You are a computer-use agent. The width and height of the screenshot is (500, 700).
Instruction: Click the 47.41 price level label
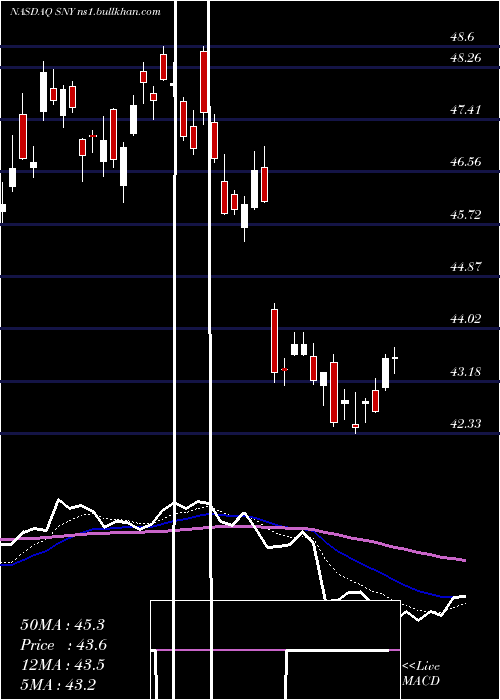tap(465, 109)
